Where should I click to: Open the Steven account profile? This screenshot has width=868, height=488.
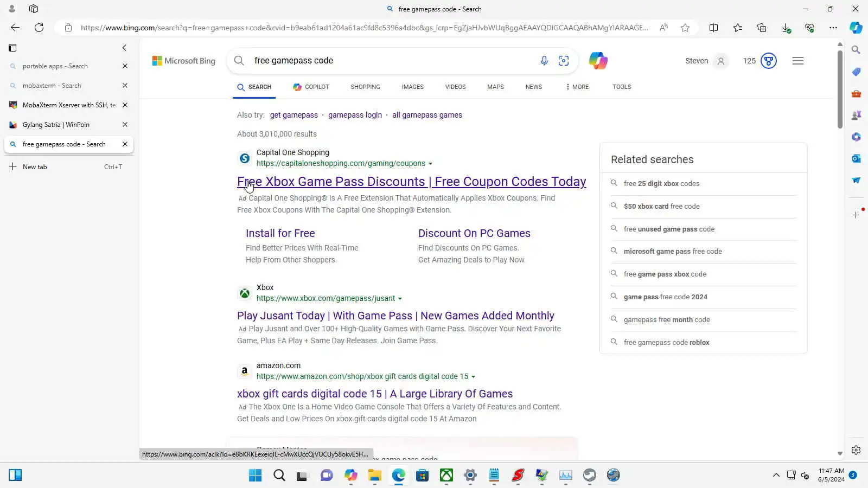[x=706, y=61]
